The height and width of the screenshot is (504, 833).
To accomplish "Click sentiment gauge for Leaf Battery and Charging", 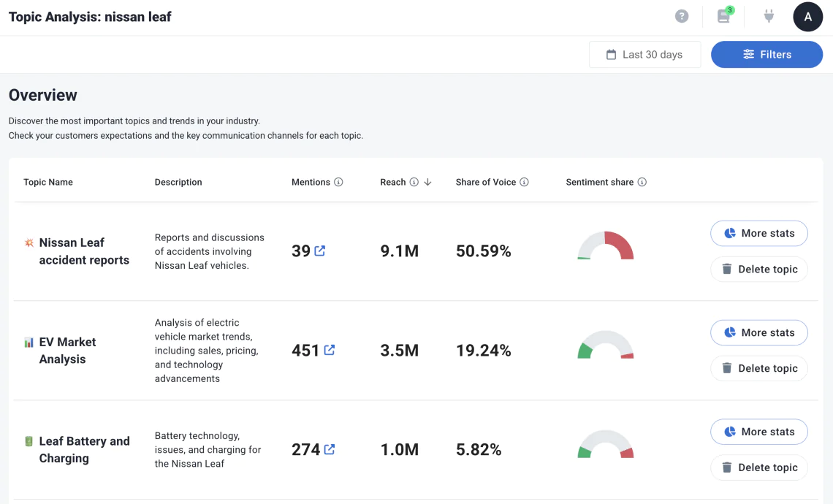I will pos(606,445).
